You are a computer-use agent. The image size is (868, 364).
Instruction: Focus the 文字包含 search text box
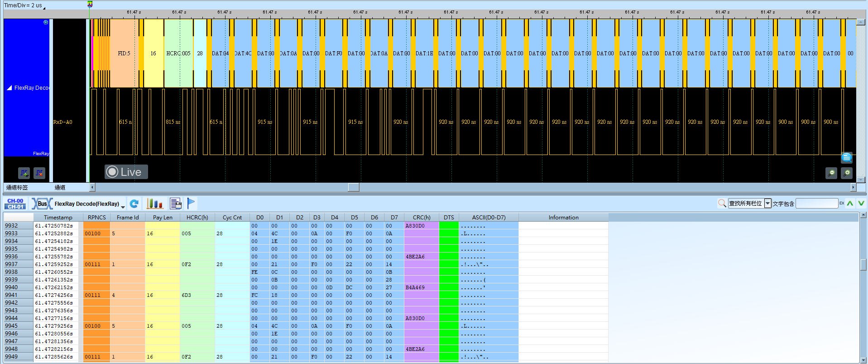point(817,204)
